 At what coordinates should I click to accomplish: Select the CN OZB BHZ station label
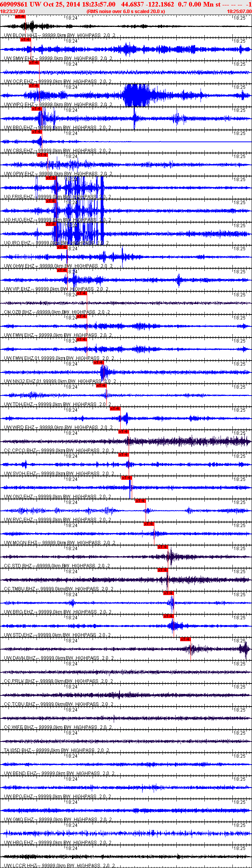[x=18, y=312]
